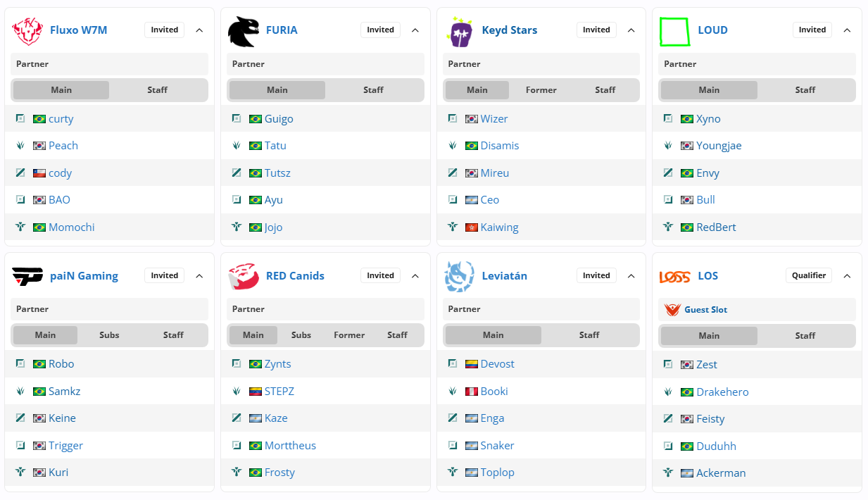Click the FURIA panther logo
The width and height of the screenshot is (868, 500).
point(244,32)
